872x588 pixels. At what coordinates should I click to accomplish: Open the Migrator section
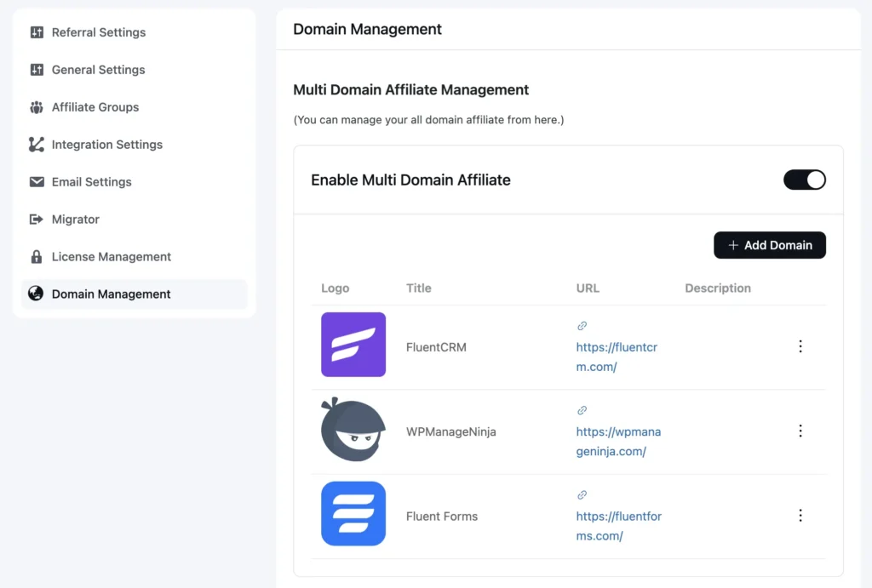(x=134, y=219)
